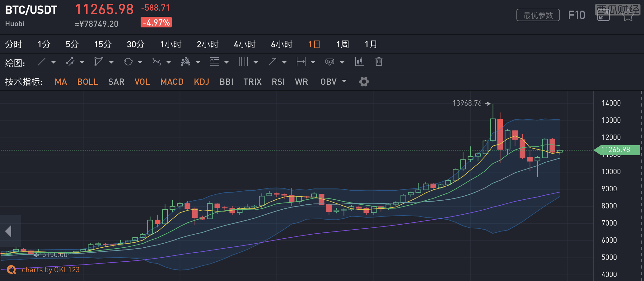Click the charts by QKL123 link
Image resolution: width=644 pixels, height=281 pixels.
(51, 270)
